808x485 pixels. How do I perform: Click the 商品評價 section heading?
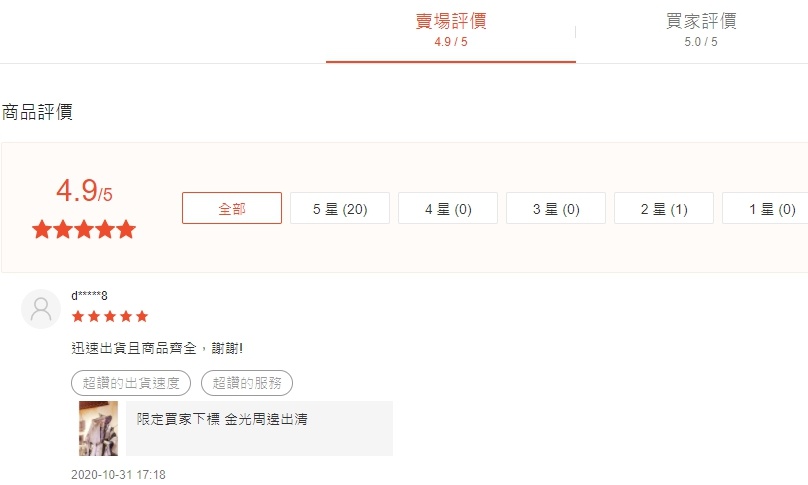click(37, 112)
